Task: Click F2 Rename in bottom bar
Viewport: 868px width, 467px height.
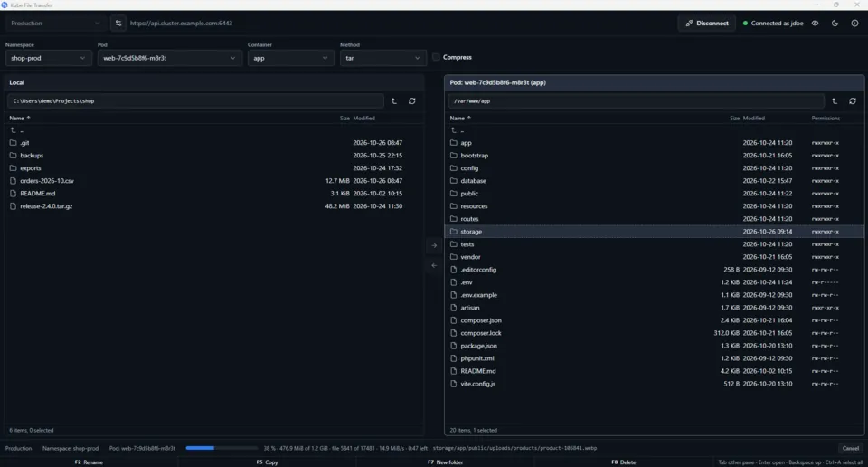Action: pos(89,462)
